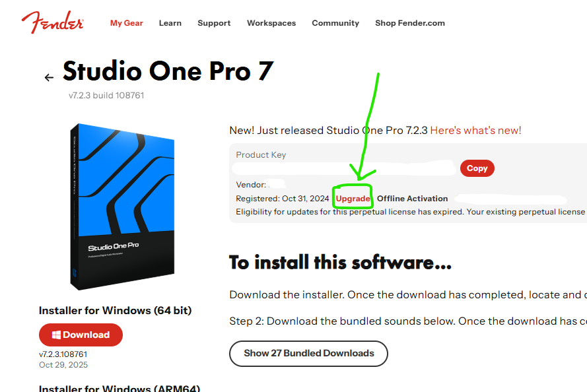This screenshot has width=587, height=392.
Task: Download the Windows 64 bit installer
Action: pos(81,335)
